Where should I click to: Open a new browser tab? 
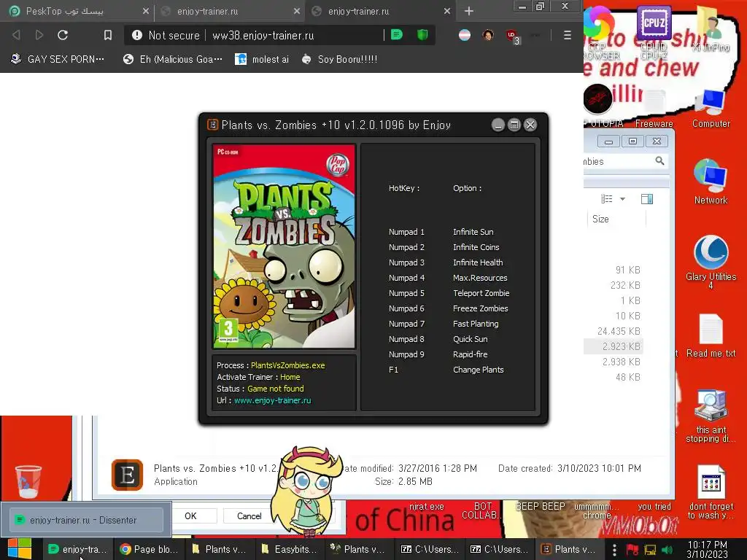[x=469, y=11]
